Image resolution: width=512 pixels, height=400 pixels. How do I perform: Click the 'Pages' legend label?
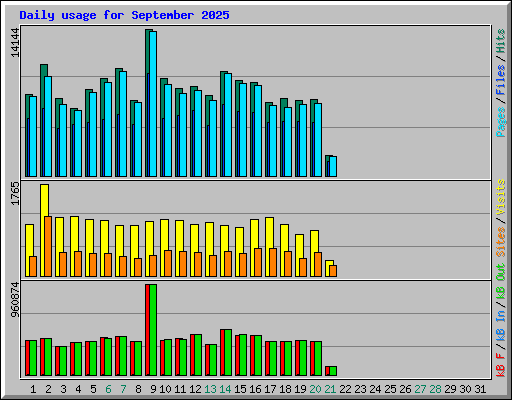(x=501, y=122)
